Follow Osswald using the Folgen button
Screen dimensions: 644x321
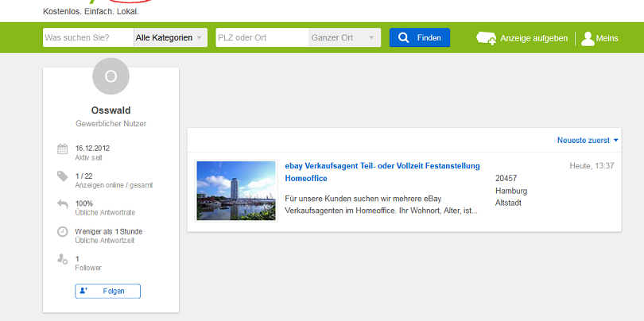tap(107, 291)
